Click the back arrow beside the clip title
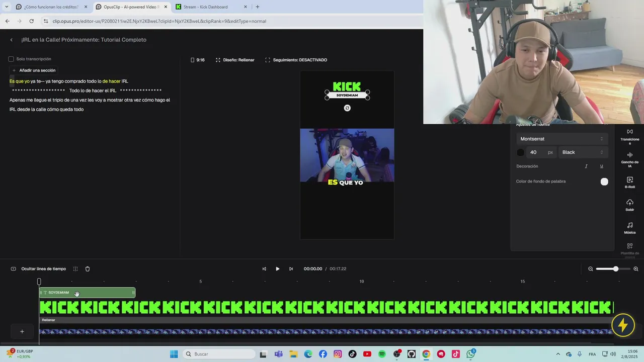Image resolution: width=644 pixels, height=362 pixels. pyautogui.click(x=12, y=40)
